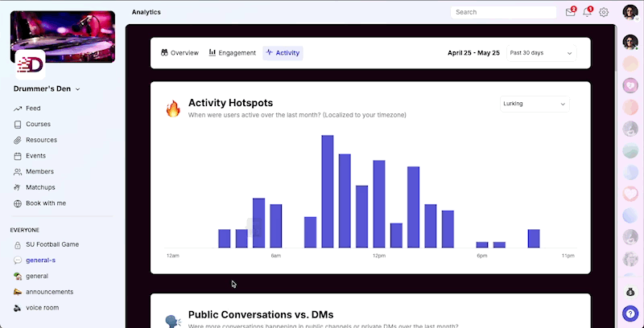Click the chat bubble icon beside general-s

(17, 260)
